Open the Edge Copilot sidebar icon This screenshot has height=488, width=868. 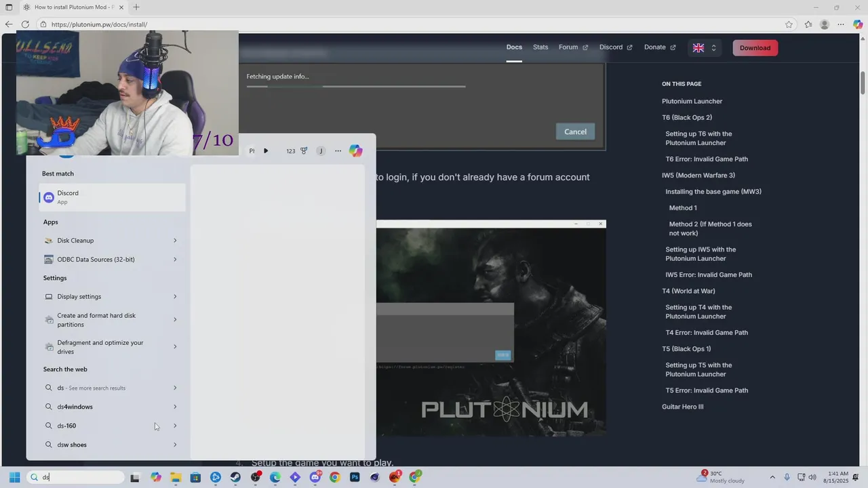coord(857,24)
